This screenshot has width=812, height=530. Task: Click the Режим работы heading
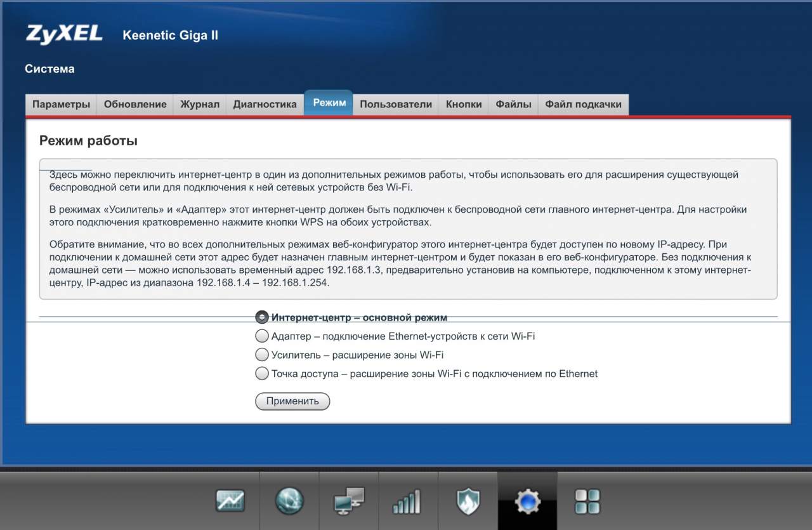click(x=88, y=141)
